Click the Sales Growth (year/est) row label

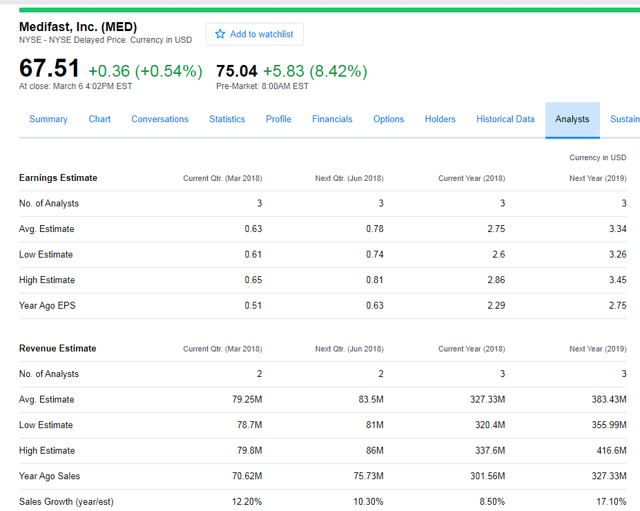[x=66, y=502]
